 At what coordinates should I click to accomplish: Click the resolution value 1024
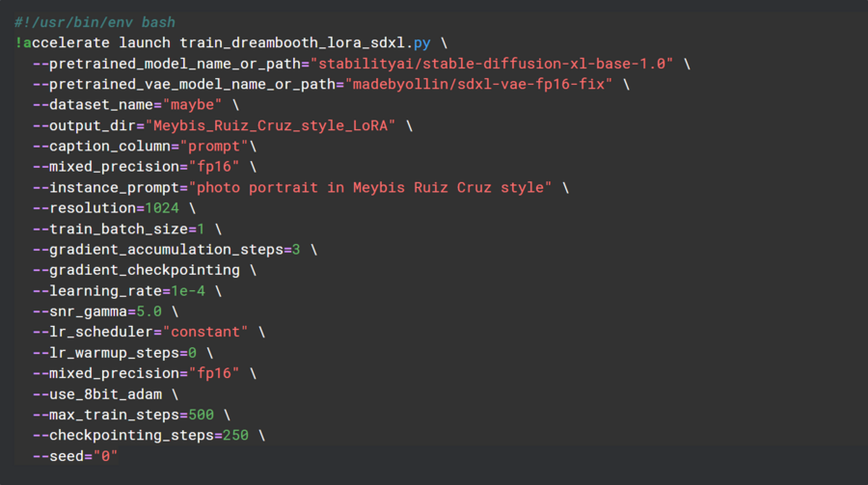tap(162, 208)
